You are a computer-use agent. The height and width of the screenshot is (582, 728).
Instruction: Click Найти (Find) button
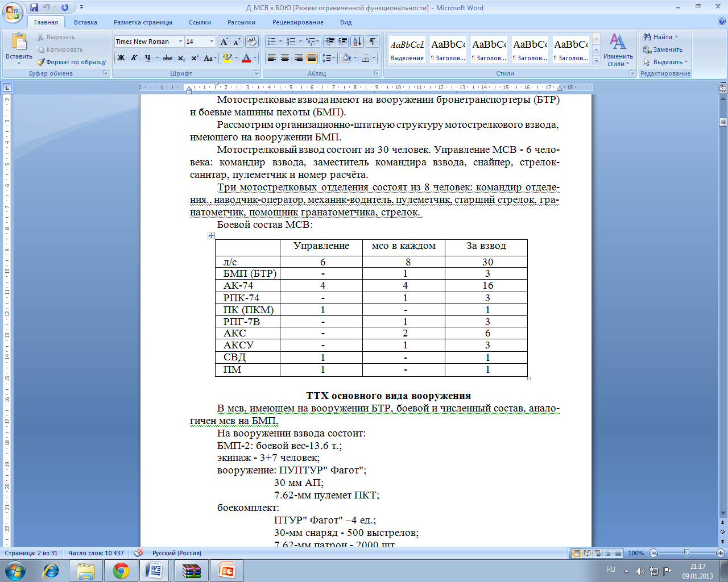tap(660, 37)
